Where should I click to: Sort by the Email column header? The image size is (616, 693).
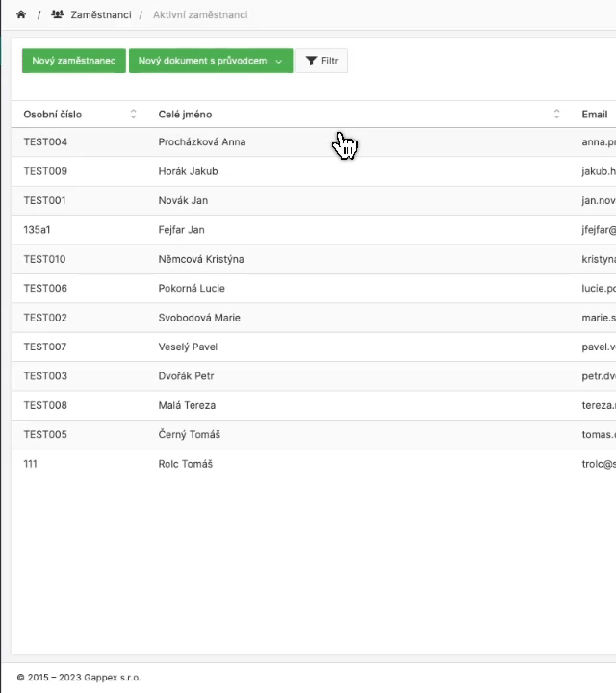coord(594,115)
